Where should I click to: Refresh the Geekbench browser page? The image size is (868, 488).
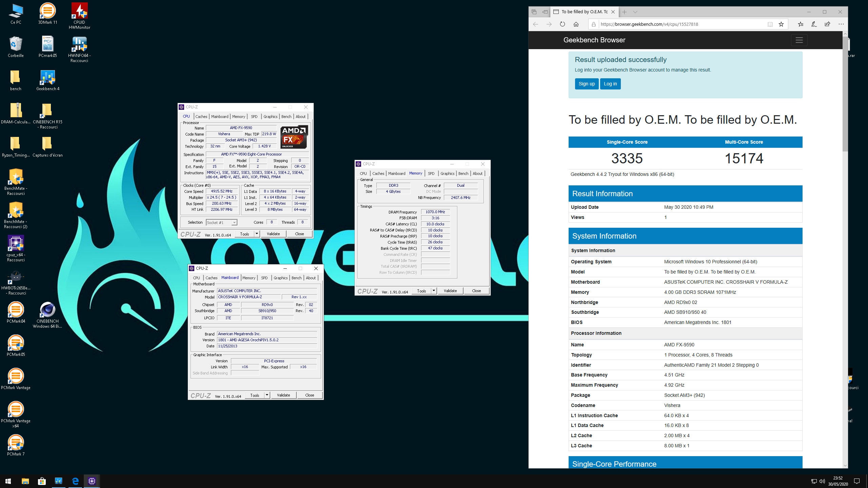click(563, 24)
